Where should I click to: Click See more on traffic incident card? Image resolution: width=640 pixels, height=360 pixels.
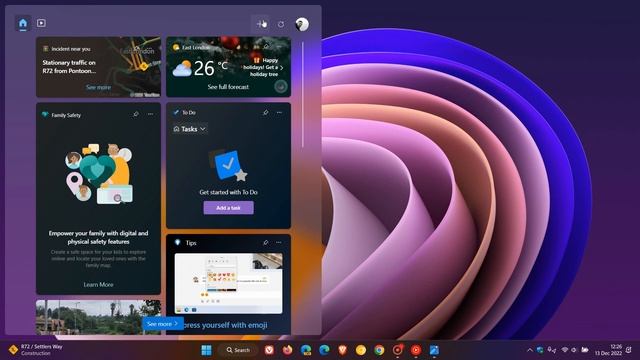98,87
